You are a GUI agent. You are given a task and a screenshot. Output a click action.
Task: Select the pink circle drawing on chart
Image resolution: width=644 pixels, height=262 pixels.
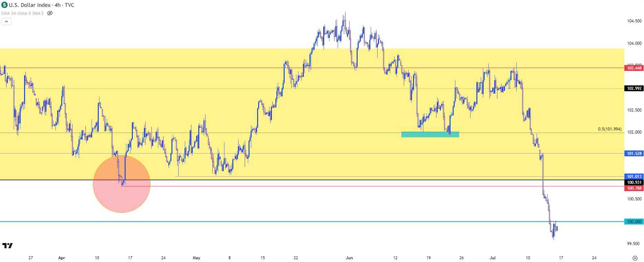(122, 184)
